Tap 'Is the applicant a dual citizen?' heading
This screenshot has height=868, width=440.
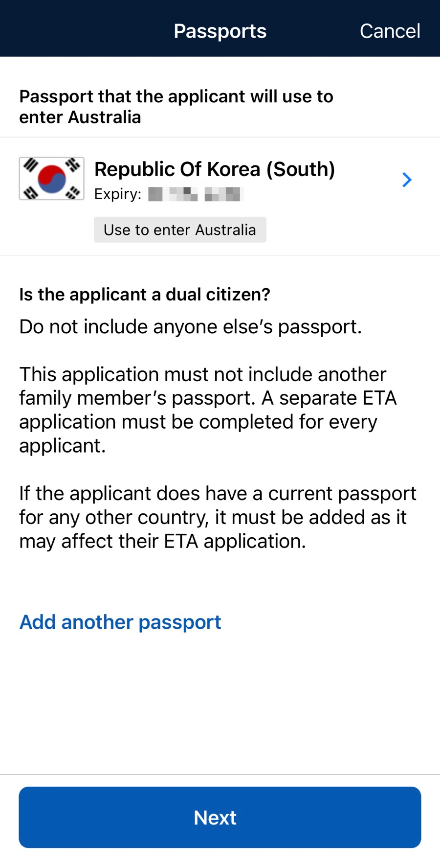point(145,295)
